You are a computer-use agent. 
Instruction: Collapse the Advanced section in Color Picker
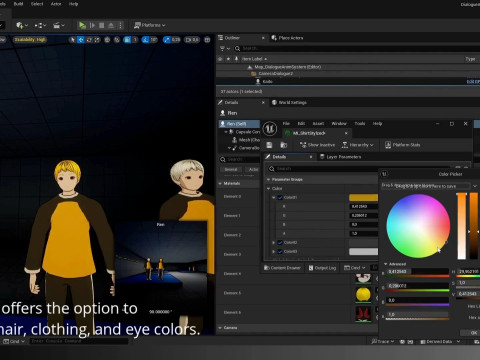(x=386, y=264)
